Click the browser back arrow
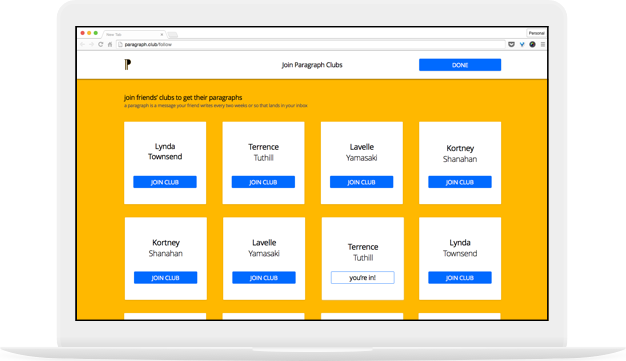 pos(83,44)
